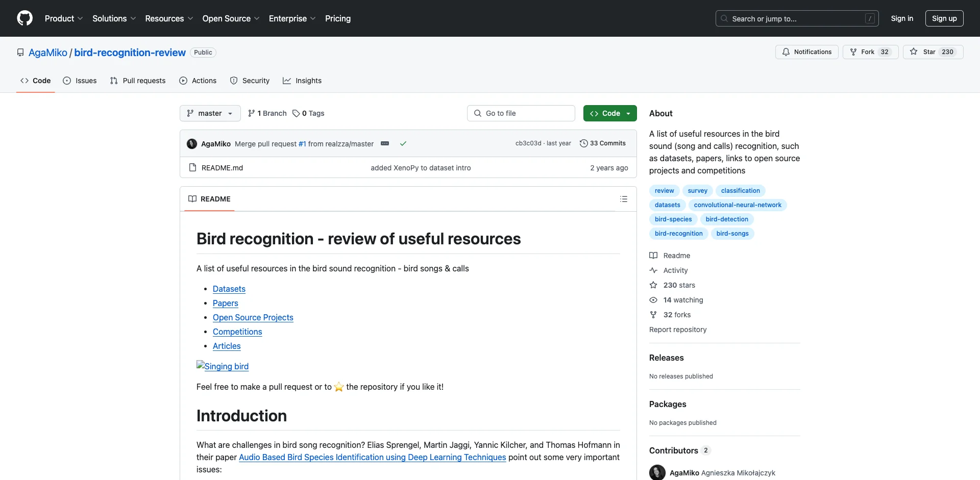Click the fork icon beside 32 forks
The height and width of the screenshot is (480, 980).
click(x=653, y=315)
